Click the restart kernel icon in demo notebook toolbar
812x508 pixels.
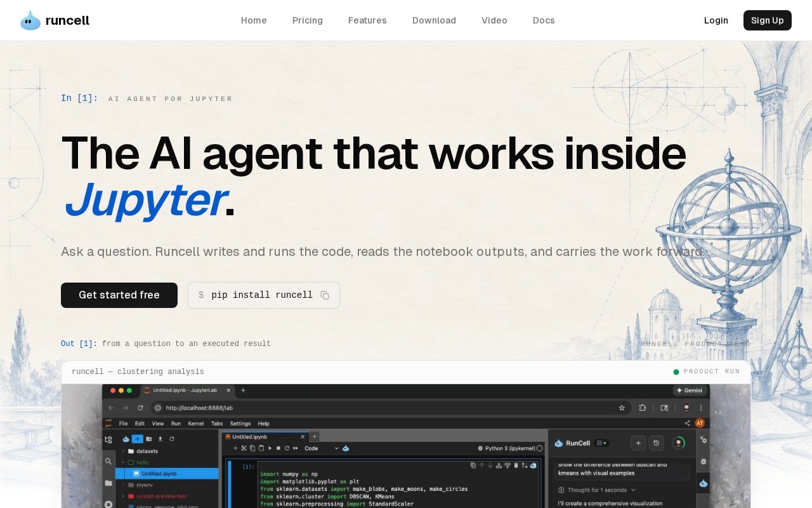[287, 448]
